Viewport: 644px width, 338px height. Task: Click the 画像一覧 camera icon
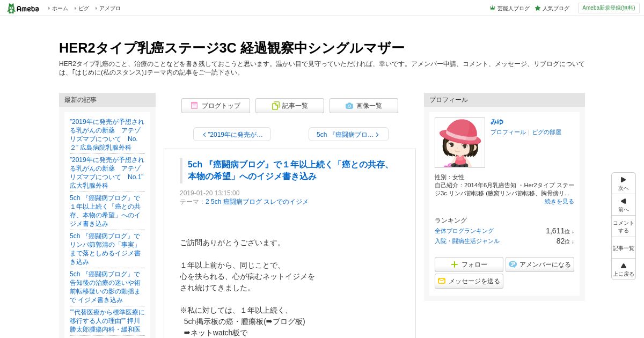[349, 106]
